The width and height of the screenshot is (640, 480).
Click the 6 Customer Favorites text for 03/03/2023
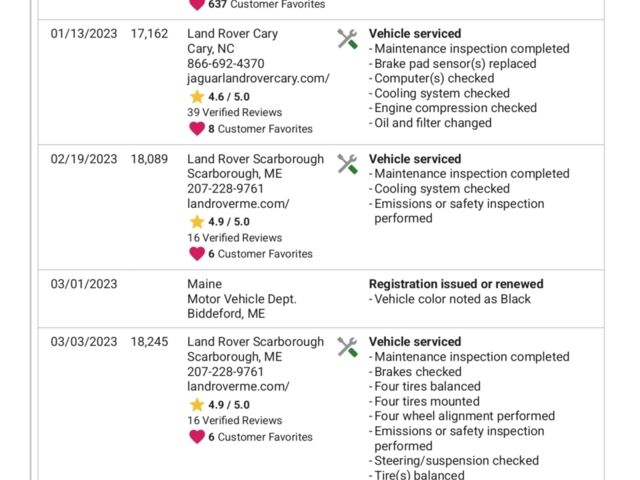(260, 437)
